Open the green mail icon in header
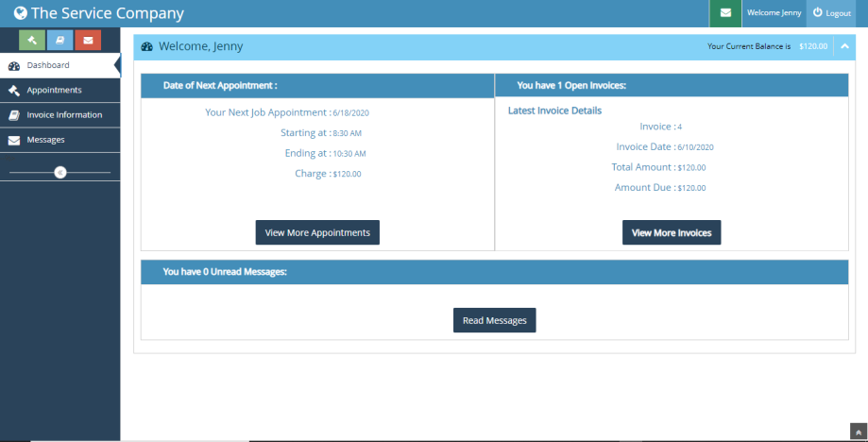The image size is (868, 442). pyautogui.click(x=724, y=13)
